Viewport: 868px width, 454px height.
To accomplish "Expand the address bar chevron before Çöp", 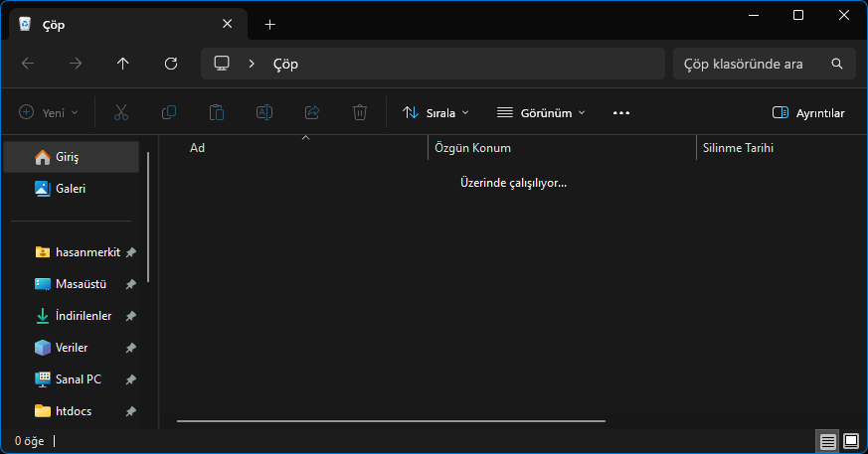I will pyautogui.click(x=252, y=64).
